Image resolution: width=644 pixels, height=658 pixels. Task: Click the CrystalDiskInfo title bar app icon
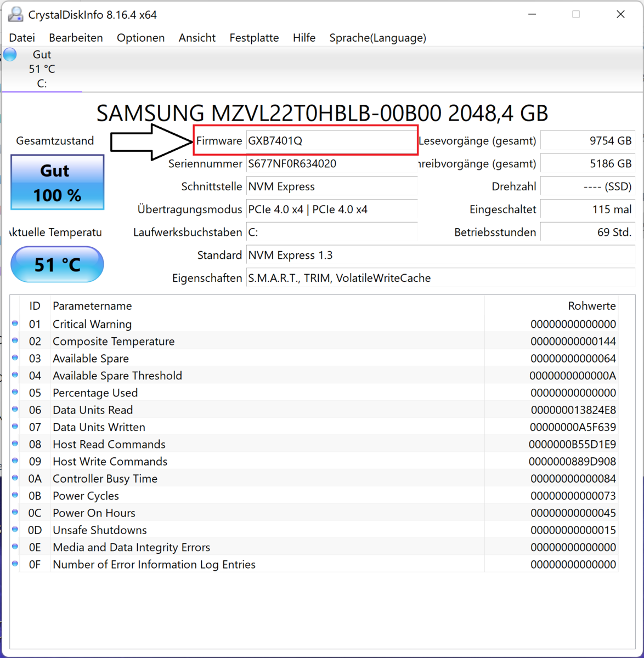click(16, 14)
